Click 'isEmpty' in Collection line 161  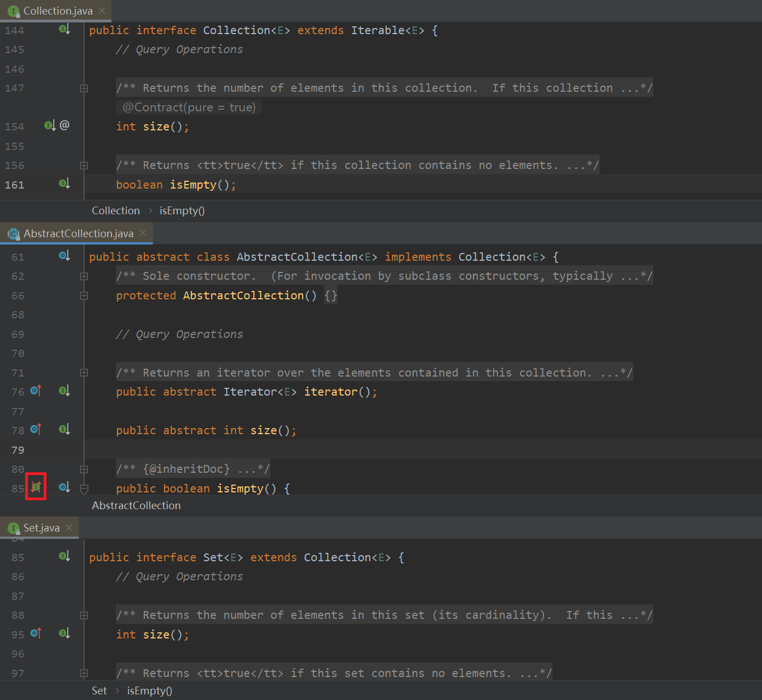click(x=193, y=185)
